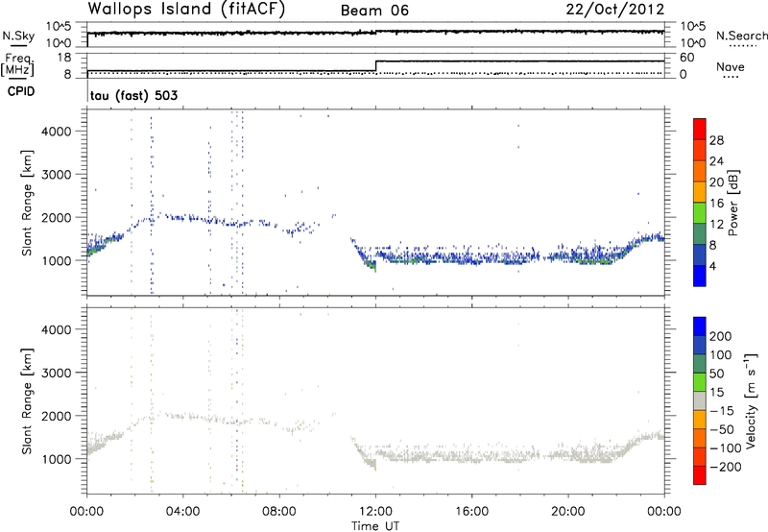Select the "N.Sky" legend label
Image resolution: width=768 pixels, height=532 pixels.
click(18, 36)
